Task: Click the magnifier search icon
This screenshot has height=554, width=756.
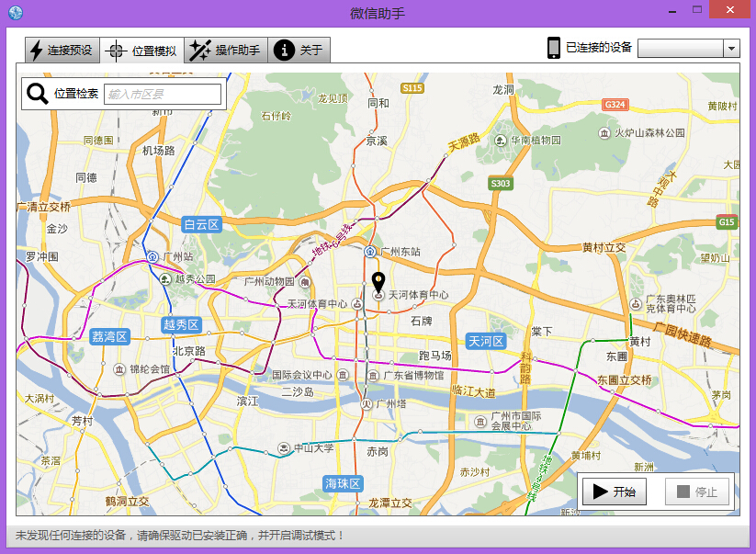Action: click(x=37, y=94)
